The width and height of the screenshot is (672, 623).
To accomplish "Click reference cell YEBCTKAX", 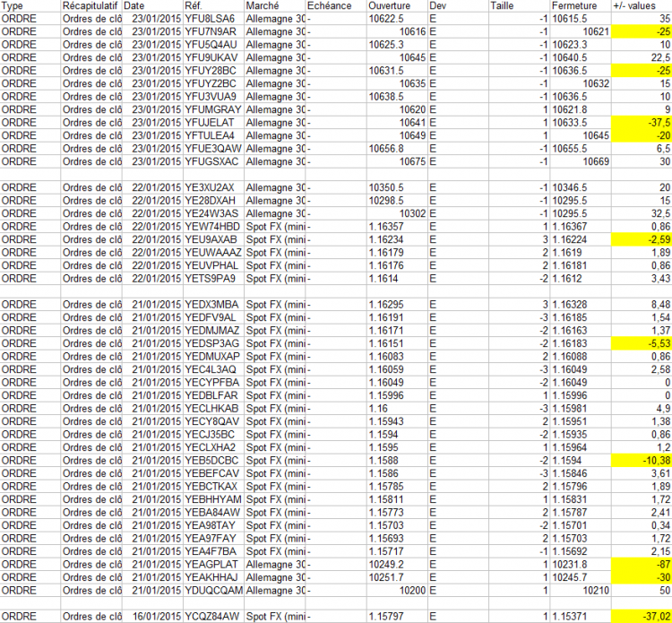I will (x=214, y=487).
